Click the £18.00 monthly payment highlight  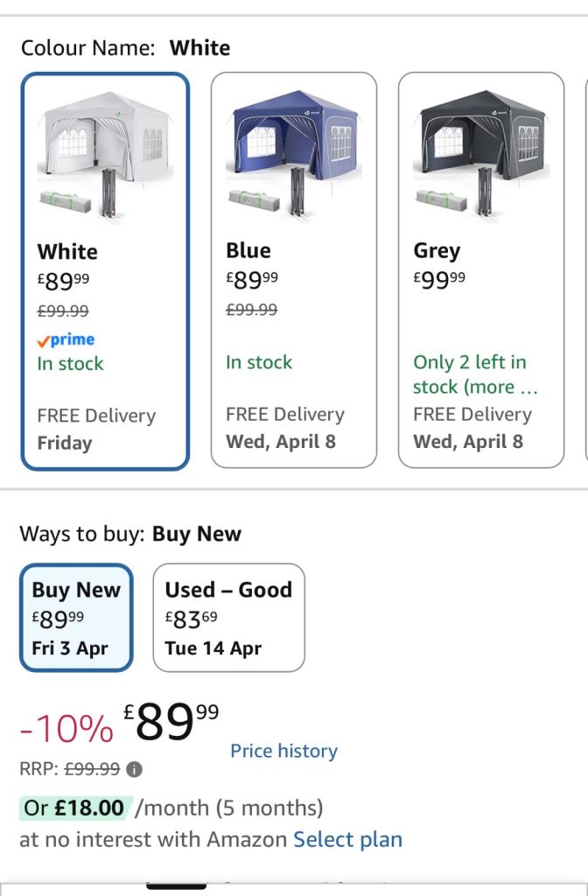(76, 807)
